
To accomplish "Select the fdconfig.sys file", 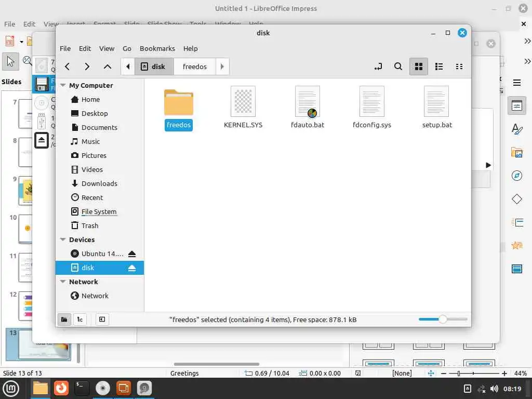I will coord(372,107).
